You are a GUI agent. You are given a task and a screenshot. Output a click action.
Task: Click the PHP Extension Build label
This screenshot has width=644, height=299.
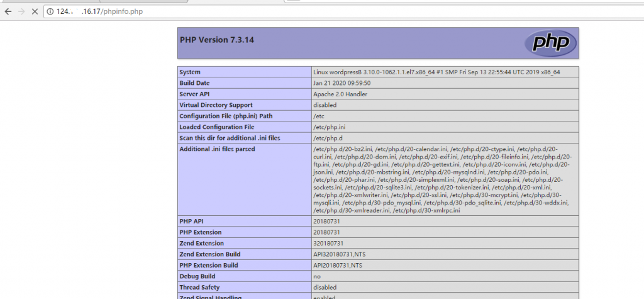(209, 265)
